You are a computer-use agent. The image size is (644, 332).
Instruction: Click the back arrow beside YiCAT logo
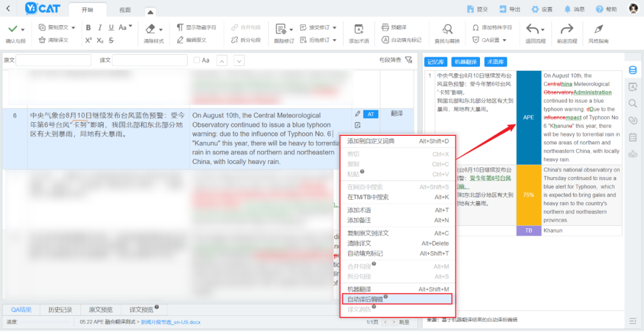9,8
